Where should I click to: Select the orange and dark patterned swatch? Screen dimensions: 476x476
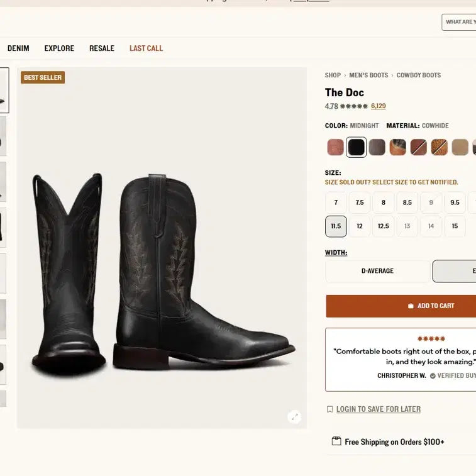point(397,147)
